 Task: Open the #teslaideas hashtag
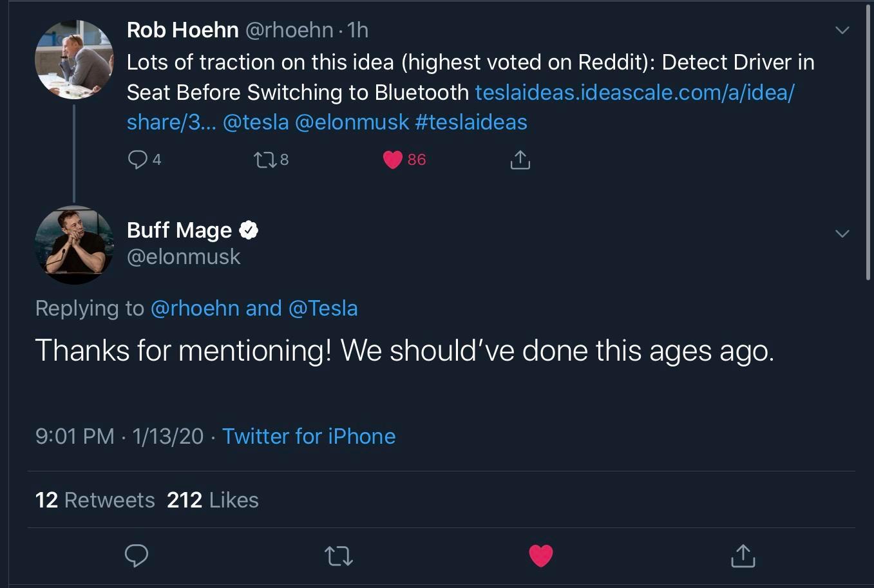(471, 122)
